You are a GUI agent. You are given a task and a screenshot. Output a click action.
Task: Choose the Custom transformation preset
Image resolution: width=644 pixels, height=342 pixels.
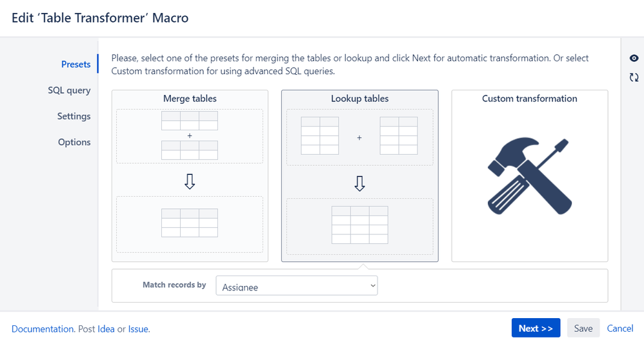[529, 176]
